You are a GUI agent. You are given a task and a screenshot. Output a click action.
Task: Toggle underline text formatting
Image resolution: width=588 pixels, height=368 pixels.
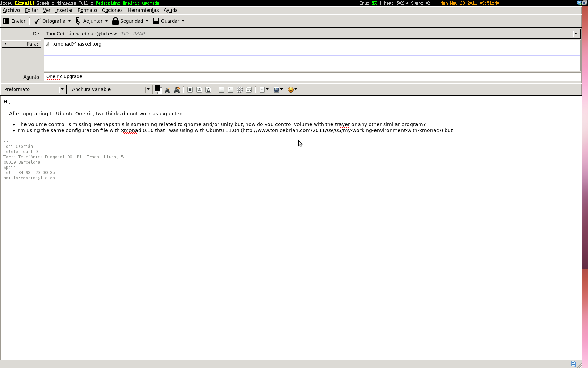(208, 90)
